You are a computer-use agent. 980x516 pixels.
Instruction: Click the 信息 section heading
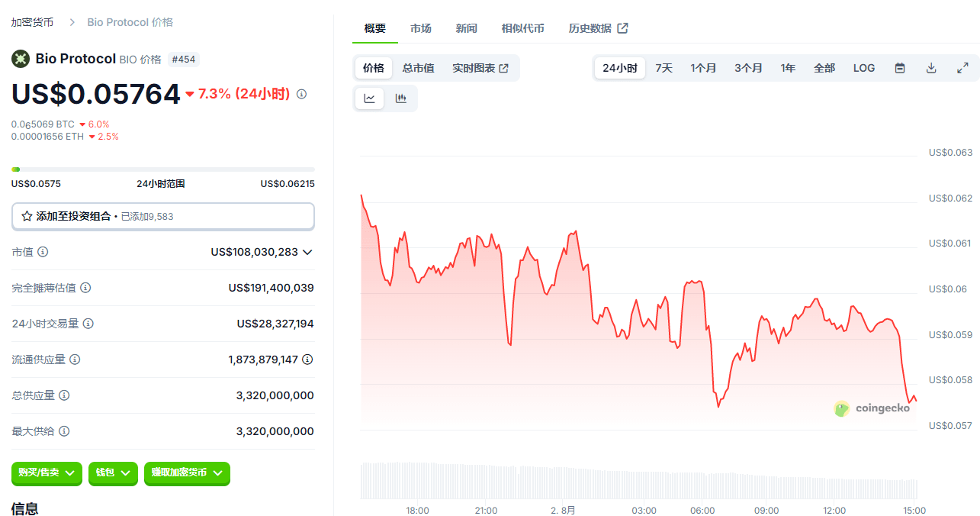point(24,508)
